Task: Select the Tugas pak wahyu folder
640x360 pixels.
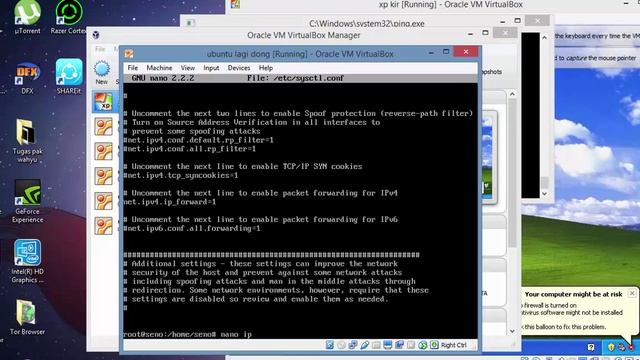Action: point(27,141)
